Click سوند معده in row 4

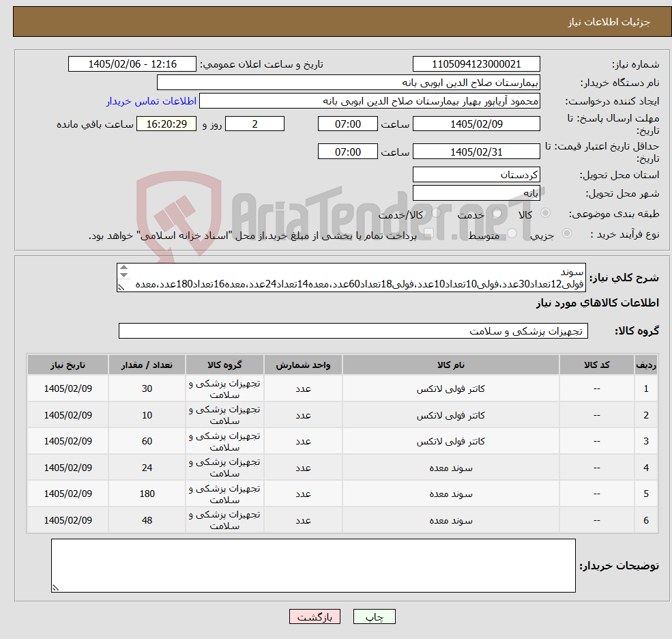pos(450,468)
